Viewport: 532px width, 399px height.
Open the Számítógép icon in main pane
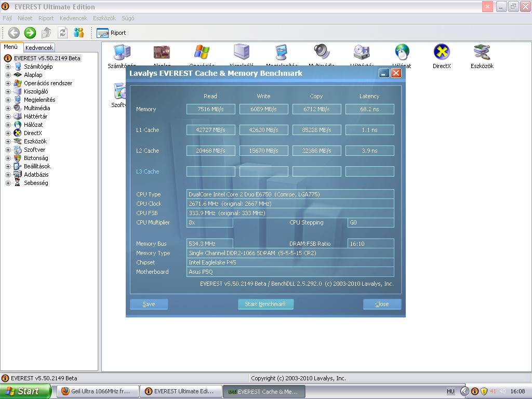coord(122,52)
